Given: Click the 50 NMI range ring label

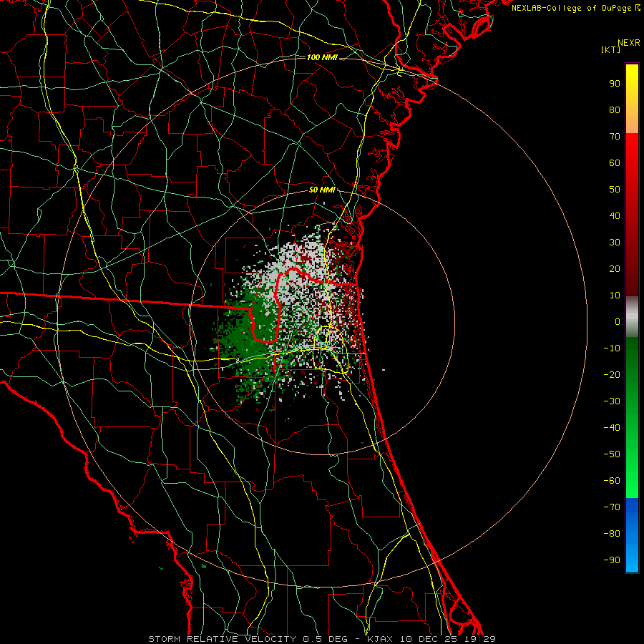Looking at the screenshot, I should click(x=322, y=190).
